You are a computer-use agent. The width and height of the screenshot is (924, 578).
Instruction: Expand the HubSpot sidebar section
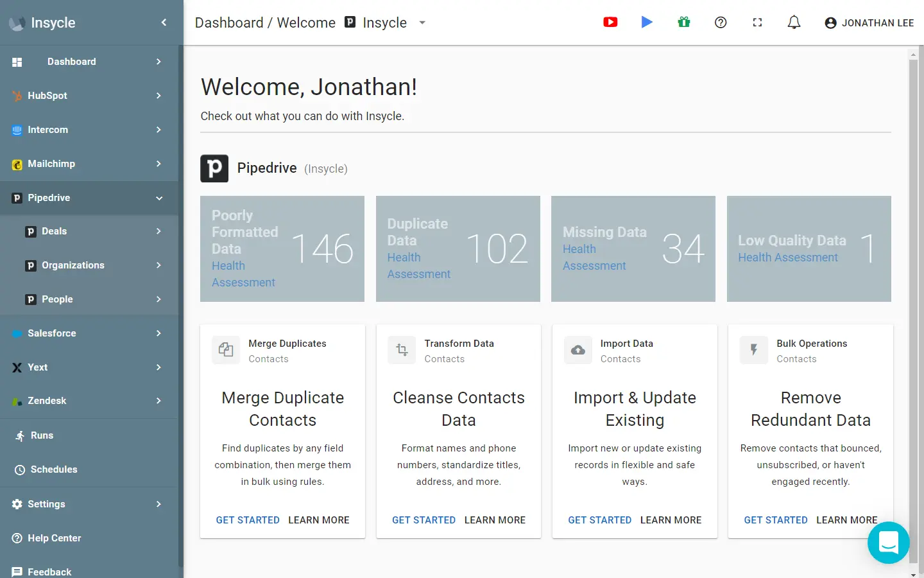[158, 96]
